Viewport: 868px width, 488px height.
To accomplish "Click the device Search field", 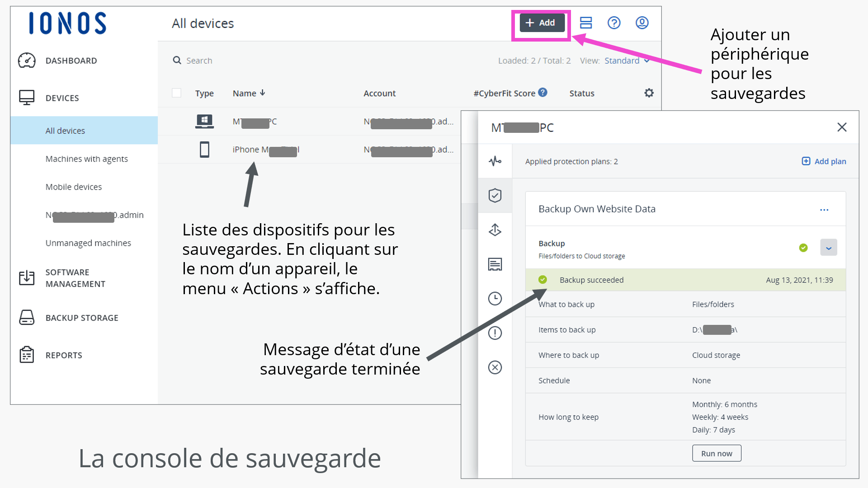I will tap(199, 61).
